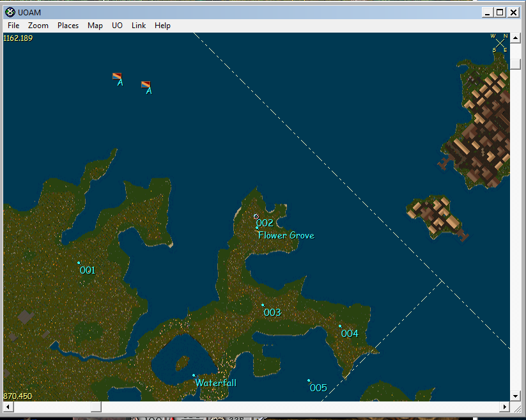Image resolution: width=526 pixels, height=420 pixels.
Task: Click the 002 place marker label
Action: (265, 222)
